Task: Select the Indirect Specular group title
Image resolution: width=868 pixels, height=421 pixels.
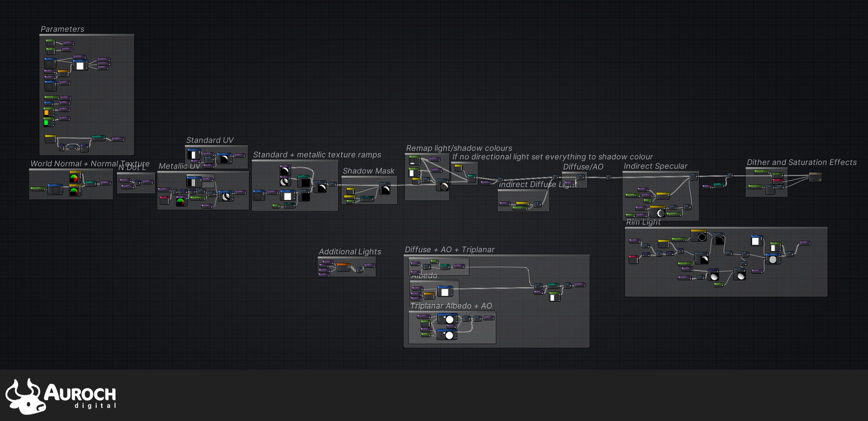Action: [655, 166]
